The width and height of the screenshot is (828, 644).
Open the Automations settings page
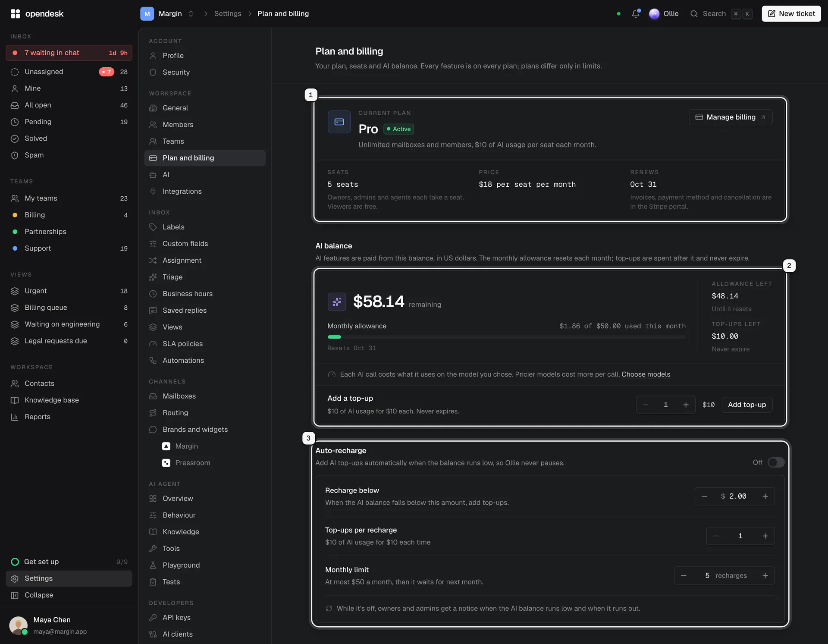pos(204,361)
